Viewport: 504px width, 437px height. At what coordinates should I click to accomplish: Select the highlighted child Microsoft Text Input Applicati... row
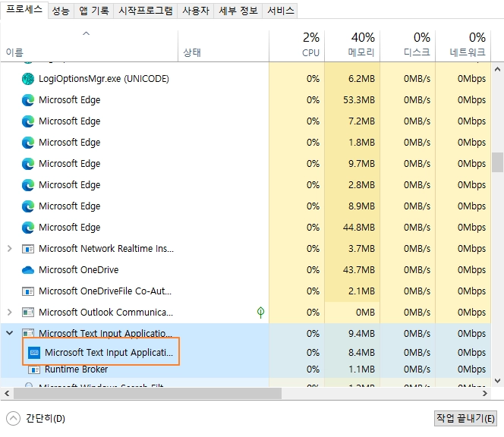pyautogui.click(x=109, y=353)
